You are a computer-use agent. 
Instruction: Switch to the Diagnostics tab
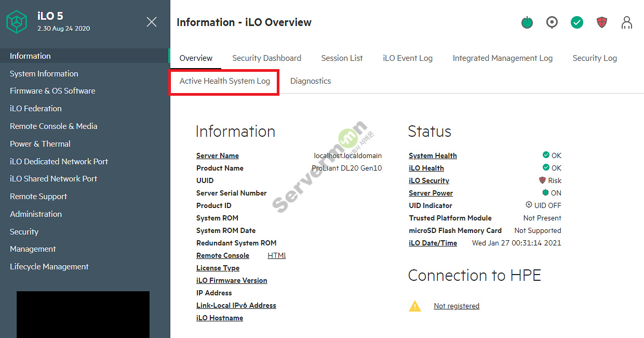tap(311, 81)
